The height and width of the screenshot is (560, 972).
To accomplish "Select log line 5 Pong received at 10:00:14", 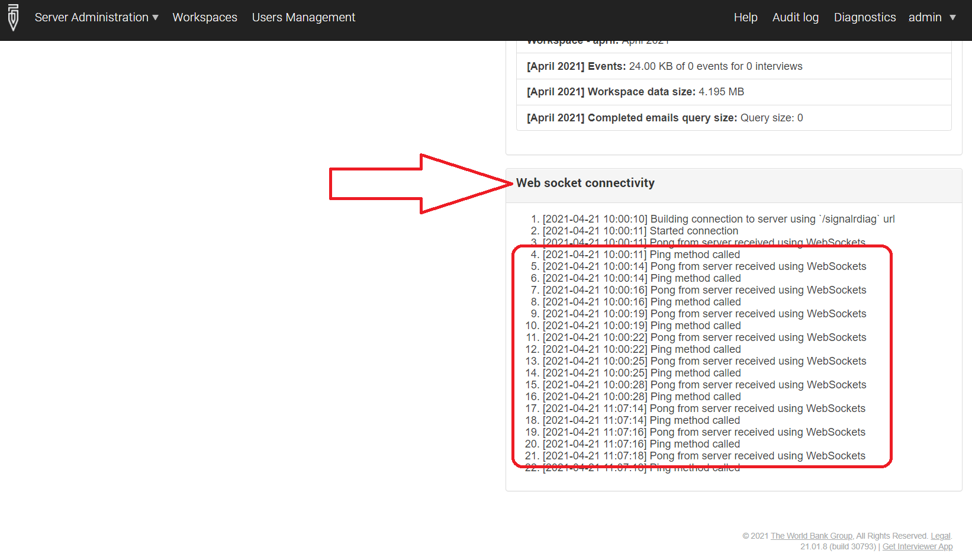I will click(x=704, y=266).
